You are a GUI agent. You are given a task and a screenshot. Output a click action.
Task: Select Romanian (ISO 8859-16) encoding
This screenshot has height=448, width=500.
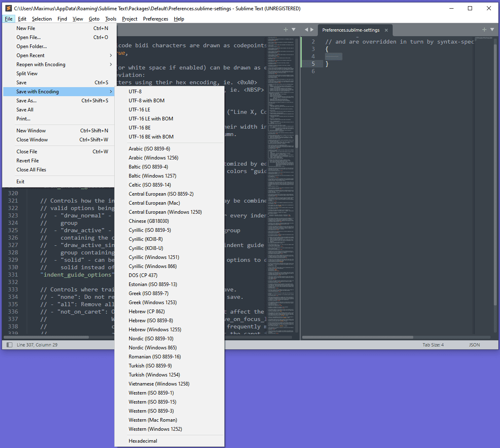169,357
